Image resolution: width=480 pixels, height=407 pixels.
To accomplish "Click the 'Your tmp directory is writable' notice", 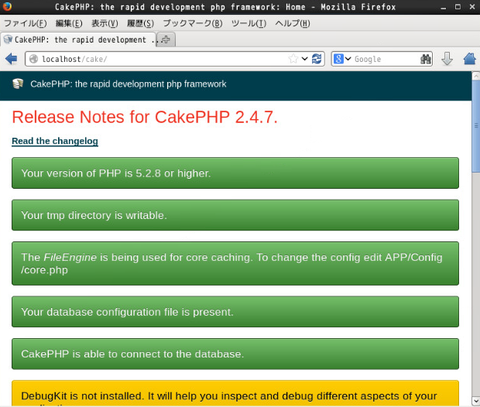I will tap(235, 215).
